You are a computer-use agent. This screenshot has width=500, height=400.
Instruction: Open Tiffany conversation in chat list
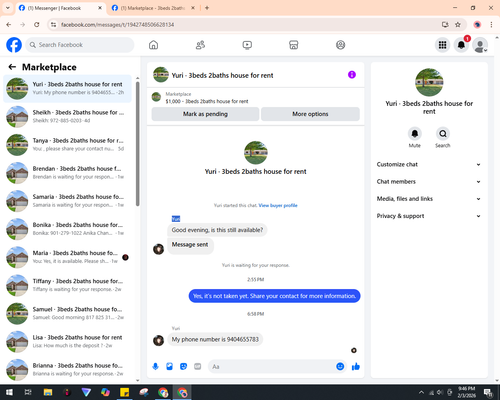click(67, 285)
